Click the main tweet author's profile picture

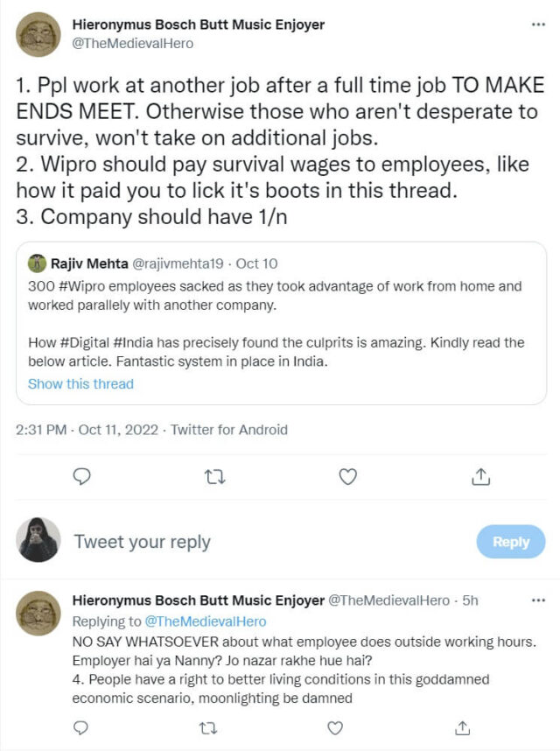[x=38, y=34]
